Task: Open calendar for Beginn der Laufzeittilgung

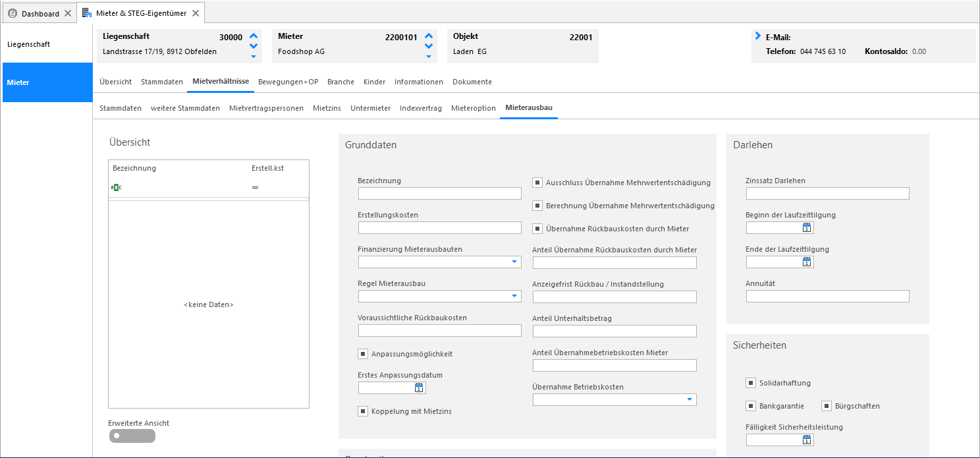Action: click(807, 227)
